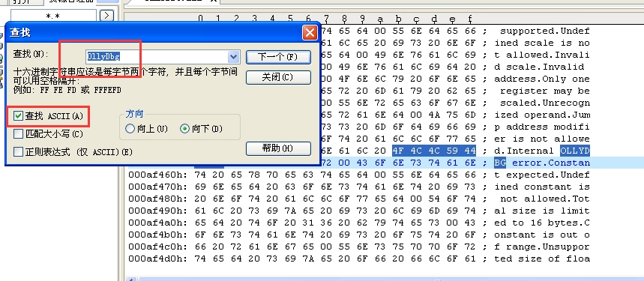Click the *.* file filter field
Screen dimensions: 644x281
coord(53,16)
